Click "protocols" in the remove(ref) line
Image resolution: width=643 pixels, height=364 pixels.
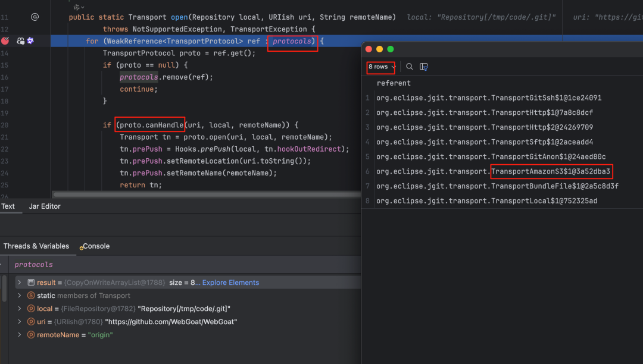pyautogui.click(x=139, y=77)
